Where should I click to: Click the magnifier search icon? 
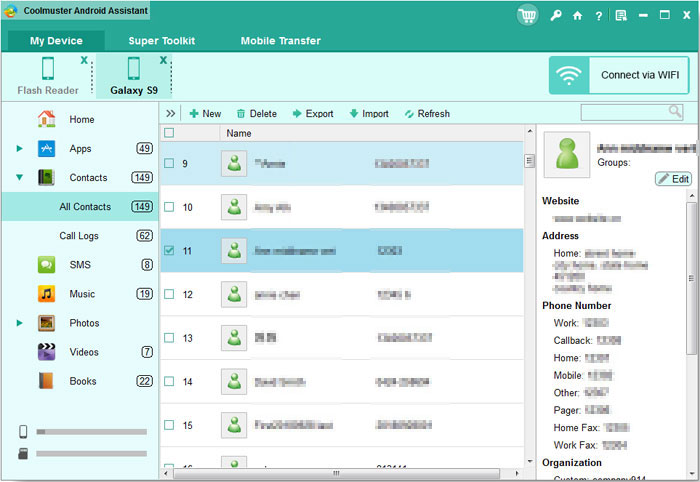[x=675, y=111]
